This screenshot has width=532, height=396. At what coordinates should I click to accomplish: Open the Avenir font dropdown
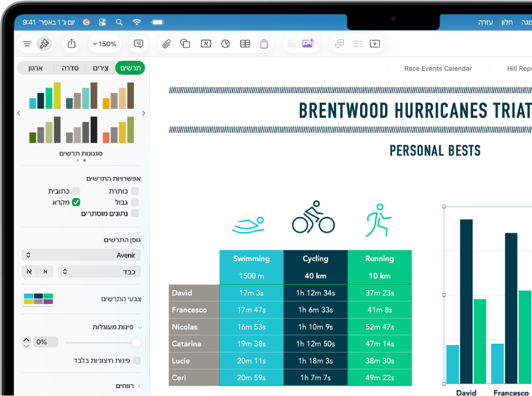(81, 255)
